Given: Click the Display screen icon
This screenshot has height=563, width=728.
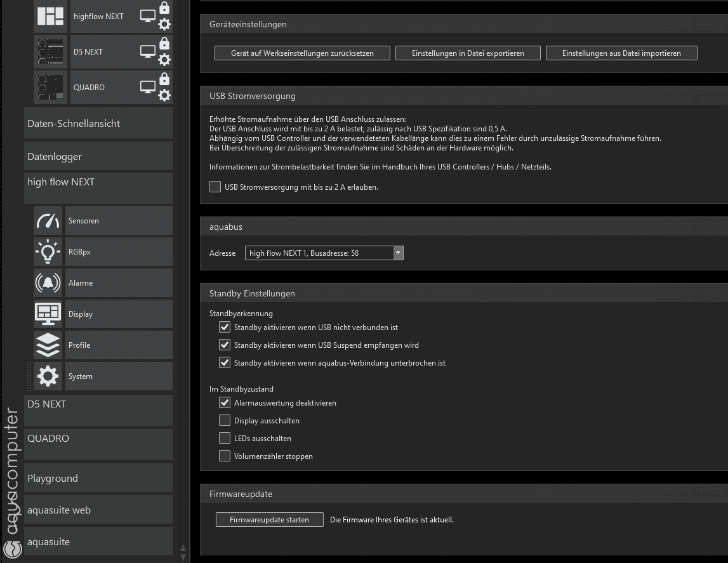Looking at the screenshot, I should [x=48, y=314].
